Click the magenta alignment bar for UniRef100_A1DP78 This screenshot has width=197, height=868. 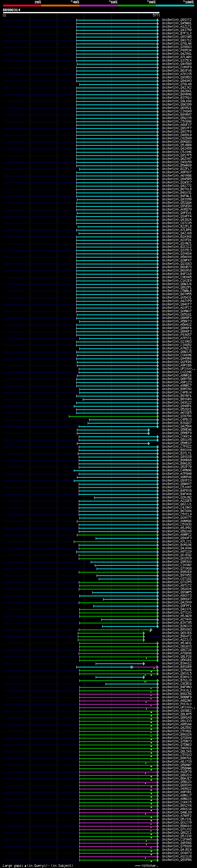pos(119,772)
